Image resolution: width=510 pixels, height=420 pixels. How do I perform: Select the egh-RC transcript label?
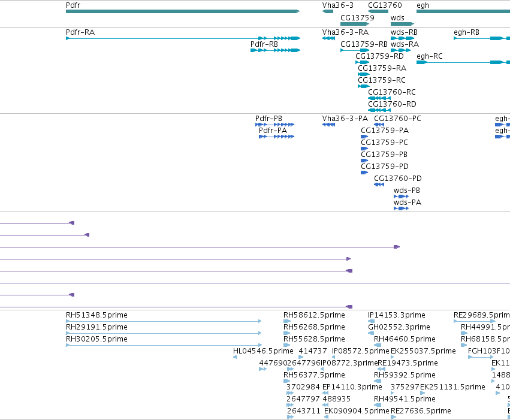pyautogui.click(x=429, y=56)
